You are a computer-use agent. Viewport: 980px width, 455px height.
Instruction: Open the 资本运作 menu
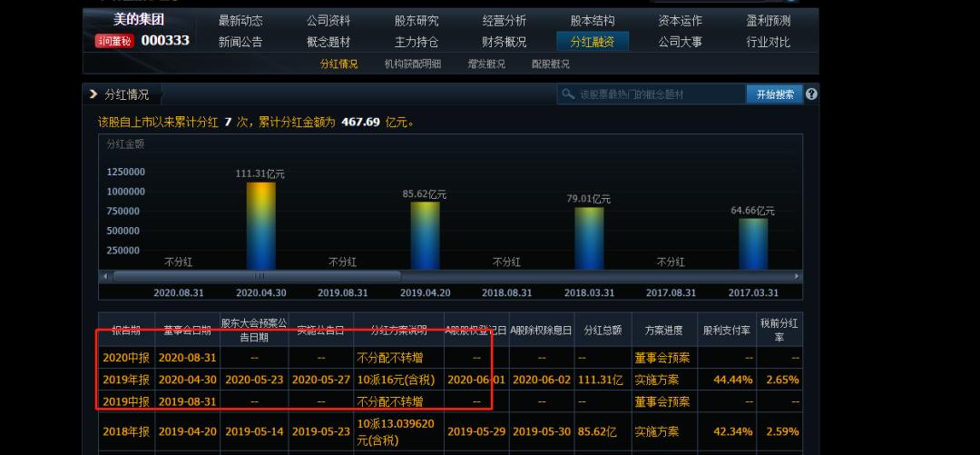[x=680, y=21]
